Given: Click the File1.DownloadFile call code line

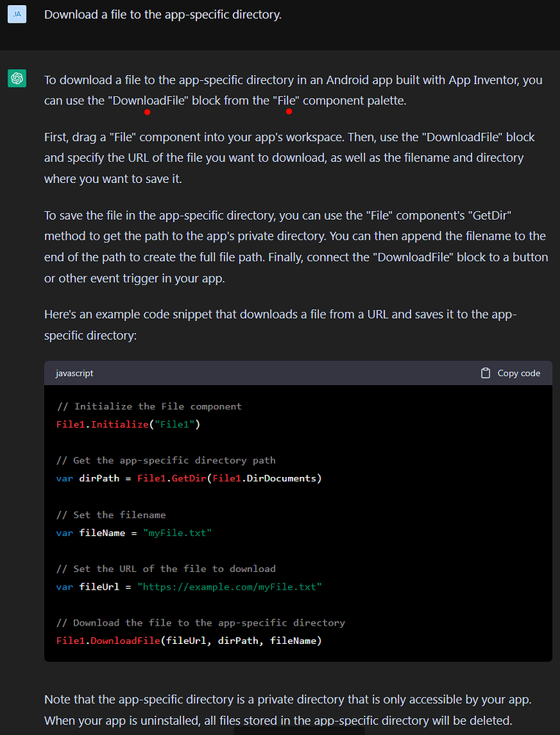Looking at the screenshot, I should [189, 641].
